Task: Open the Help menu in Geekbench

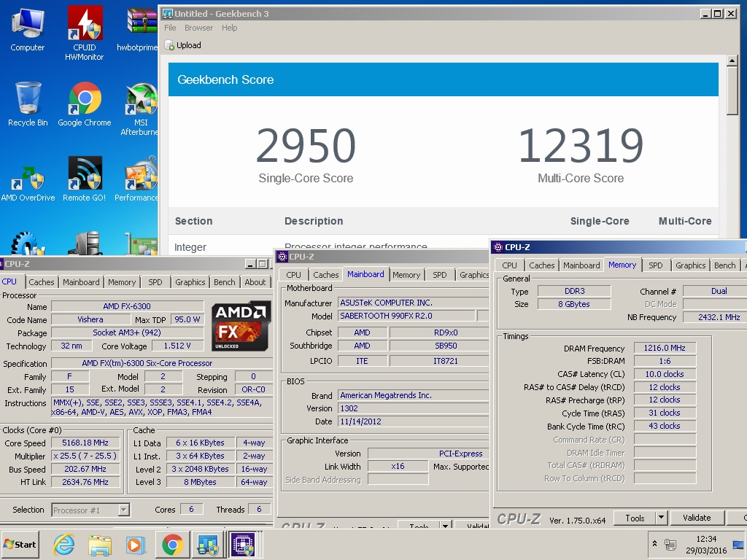Action: point(229,28)
